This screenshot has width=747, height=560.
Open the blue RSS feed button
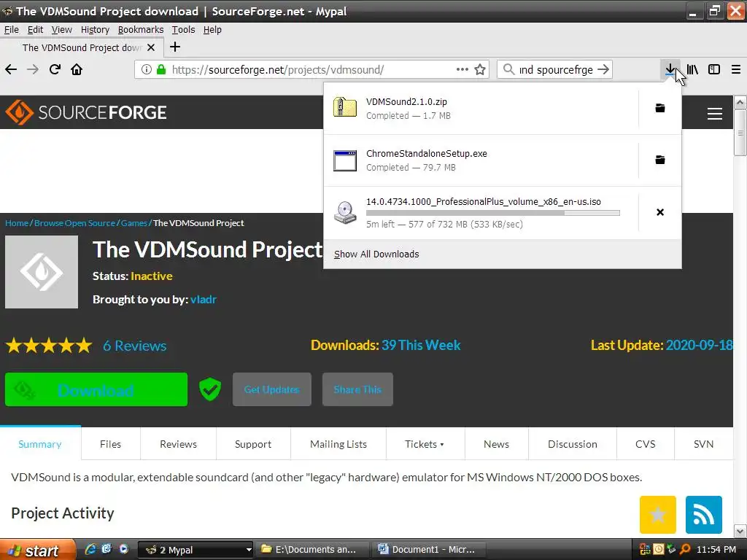[x=704, y=515]
